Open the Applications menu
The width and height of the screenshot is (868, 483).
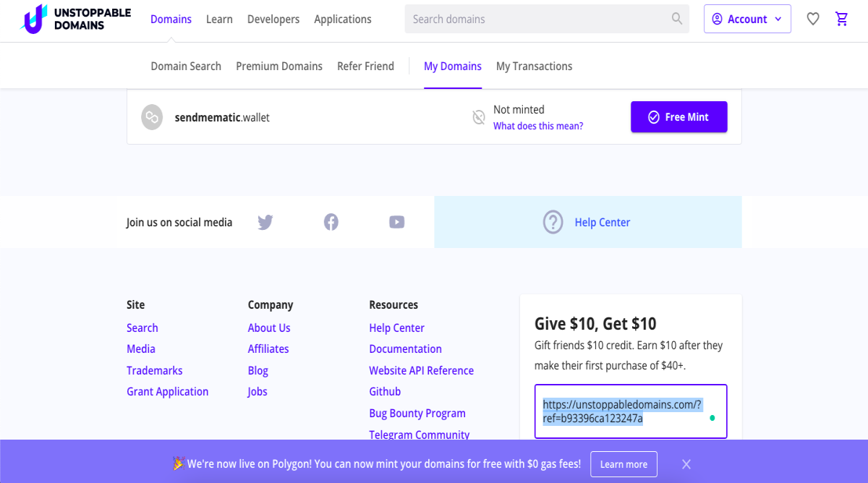(x=343, y=20)
